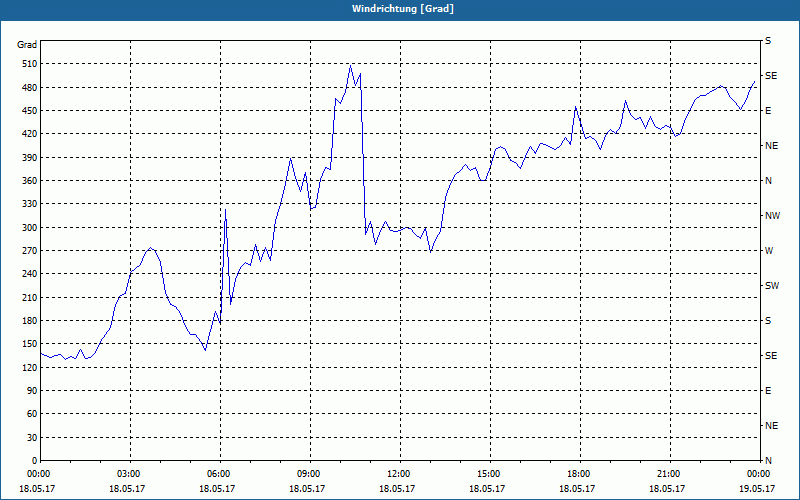The width and height of the screenshot is (800, 500).
Task: Select the 21:00 time label
Action: (670, 473)
